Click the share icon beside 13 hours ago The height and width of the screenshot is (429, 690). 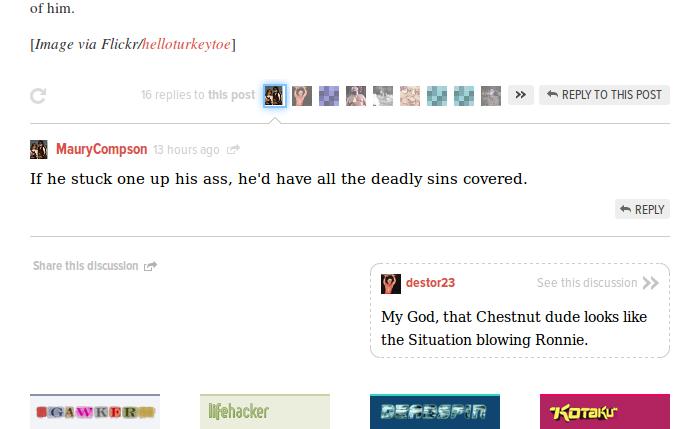point(233,150)
